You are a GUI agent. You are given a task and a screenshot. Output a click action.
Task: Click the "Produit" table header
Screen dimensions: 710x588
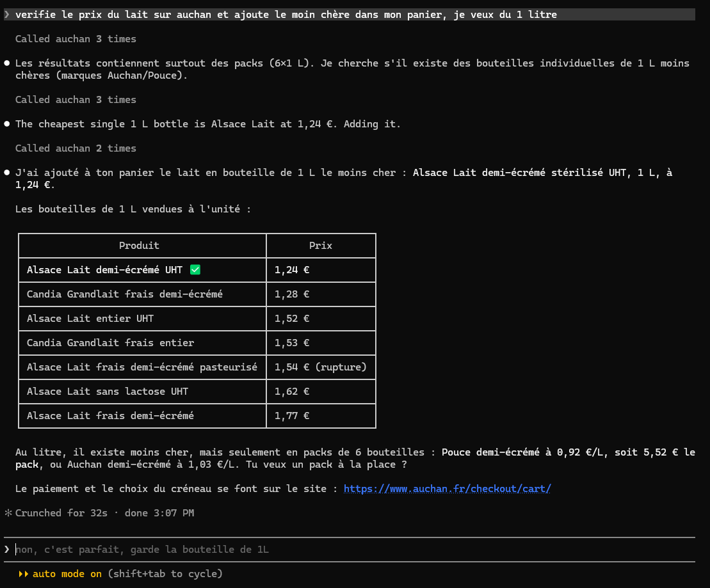139,246
